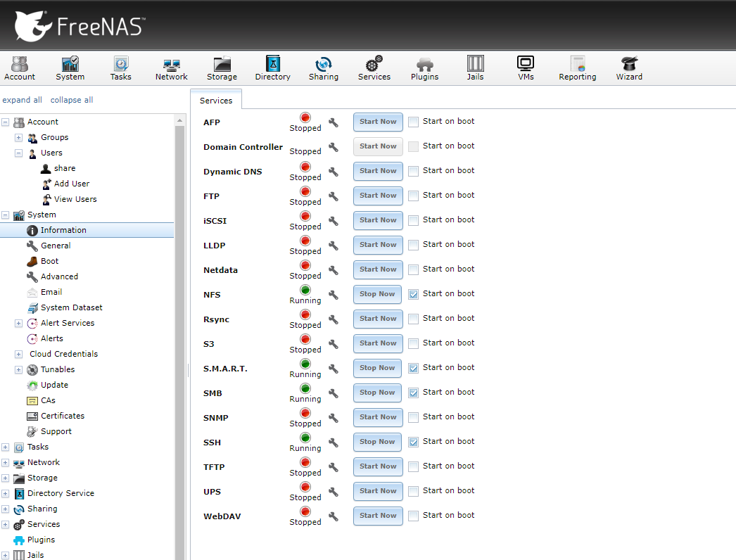
Task: Click the S.M.A.R.T. settings wrench icon
Action: [334, 369]
